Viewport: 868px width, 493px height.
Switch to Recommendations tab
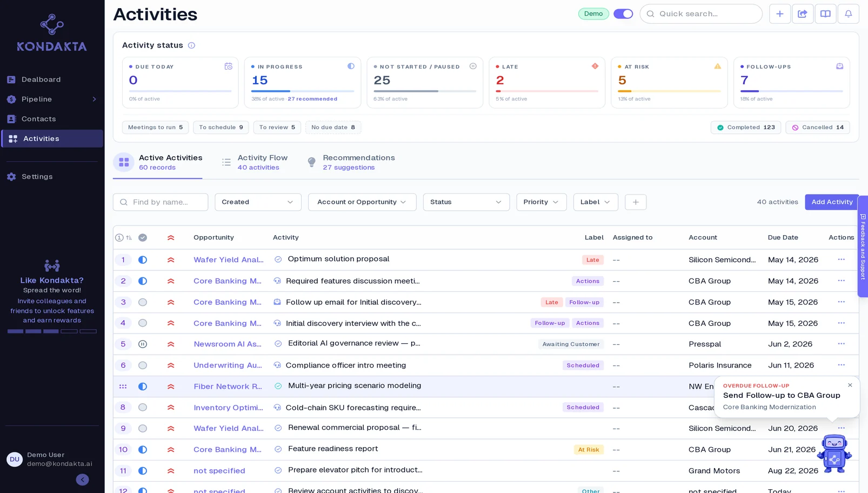coord(351,162)
